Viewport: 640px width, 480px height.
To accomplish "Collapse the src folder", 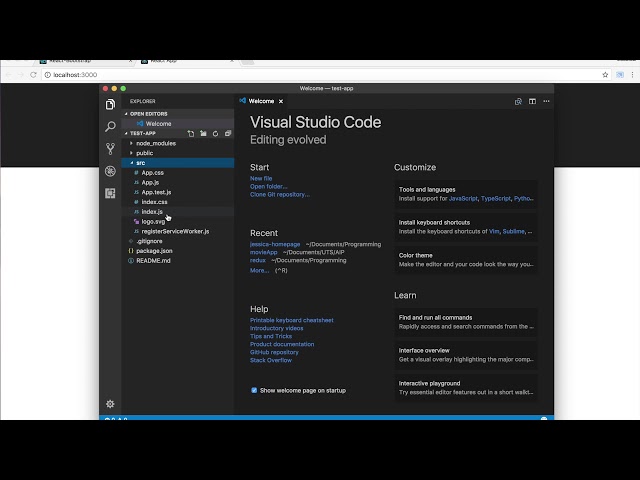I will [178, 163].
